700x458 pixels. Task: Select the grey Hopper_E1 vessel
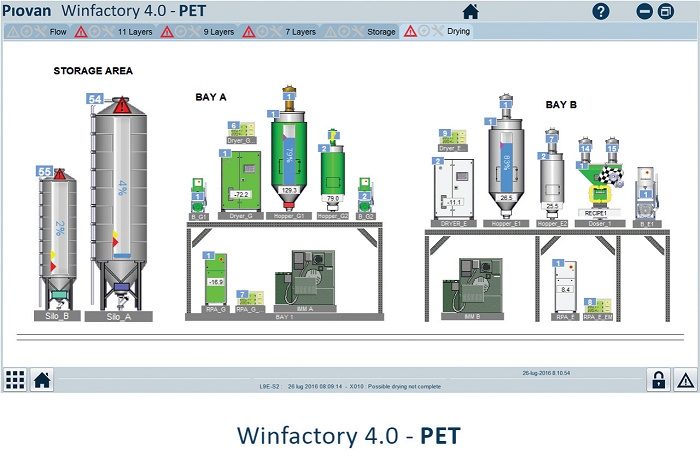click(506, 170)
